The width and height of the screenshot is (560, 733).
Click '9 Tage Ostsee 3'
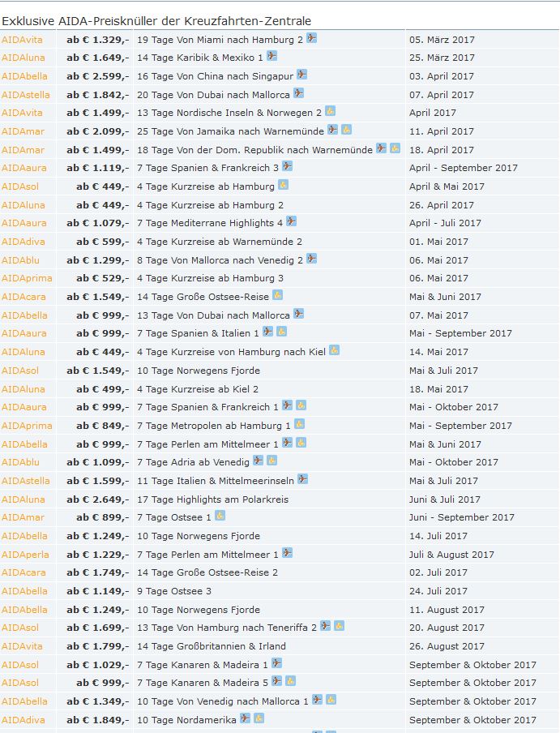[x=174, y=591]
